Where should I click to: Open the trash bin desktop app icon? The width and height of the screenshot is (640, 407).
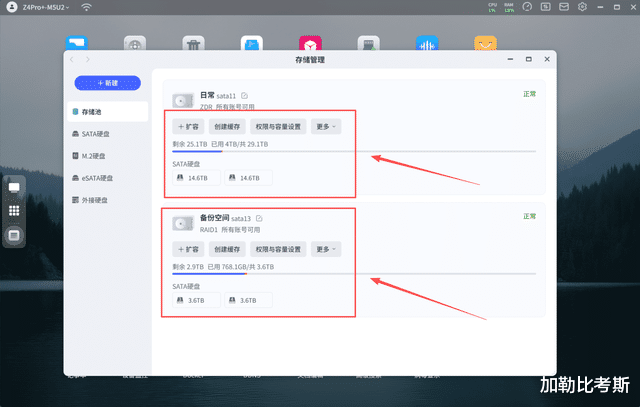(x=193, y=43)
